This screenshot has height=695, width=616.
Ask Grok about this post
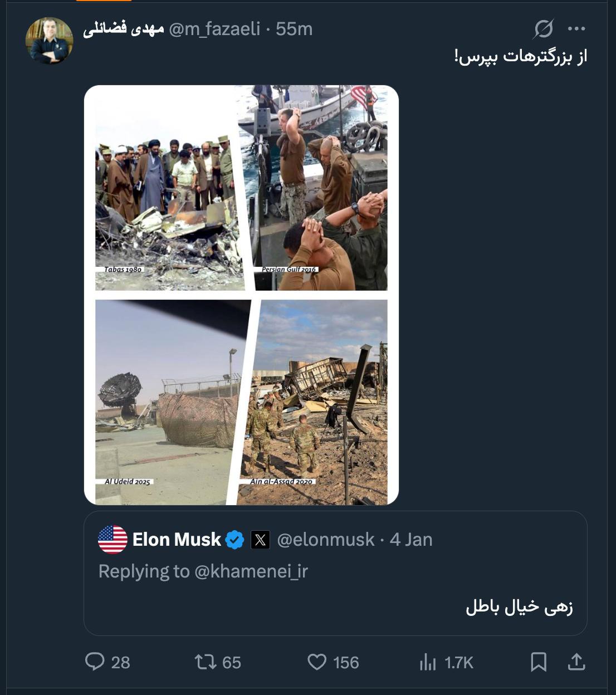click(x=543, y=28)
